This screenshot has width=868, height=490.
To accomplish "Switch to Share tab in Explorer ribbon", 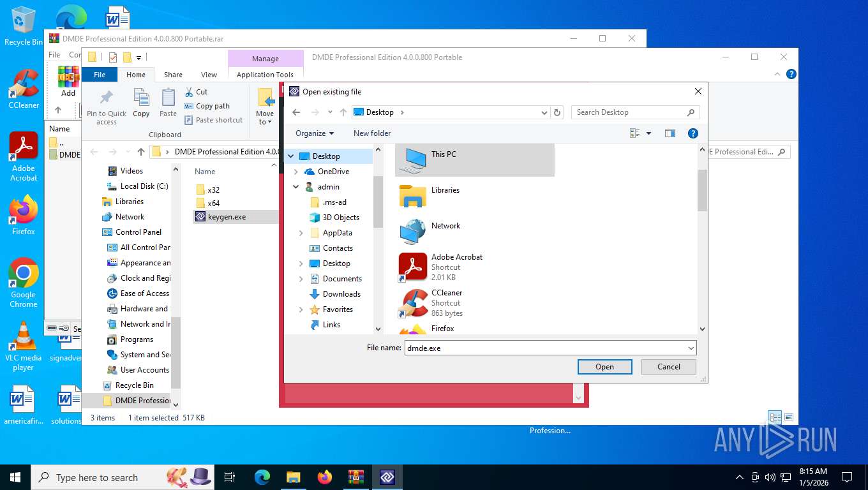I will point(173,75).
